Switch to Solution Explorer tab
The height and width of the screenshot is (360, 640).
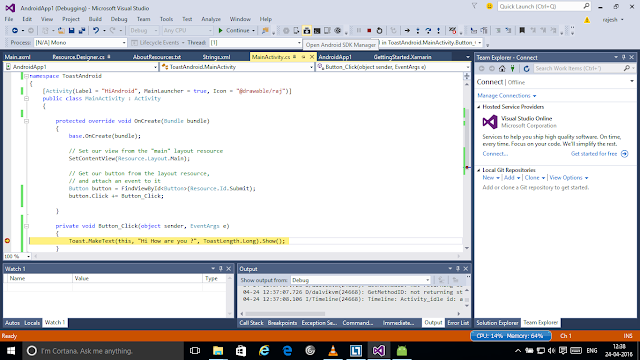[x=497, y=323]
